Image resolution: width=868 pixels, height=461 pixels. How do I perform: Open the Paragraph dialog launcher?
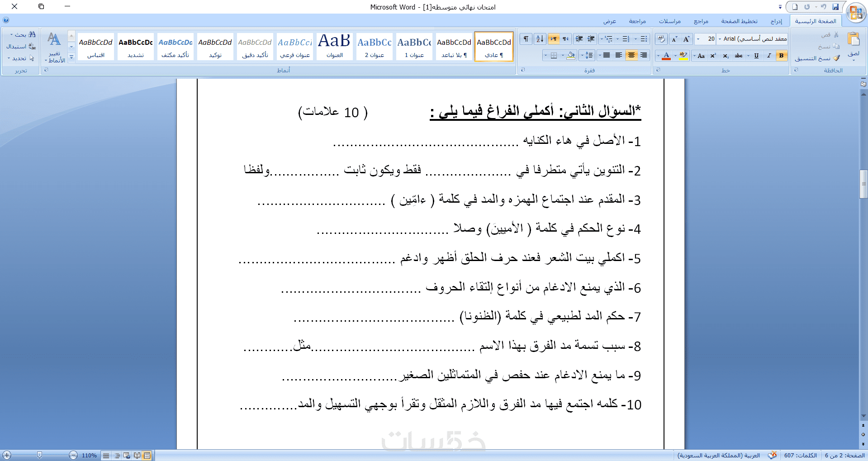click(523, 70)
